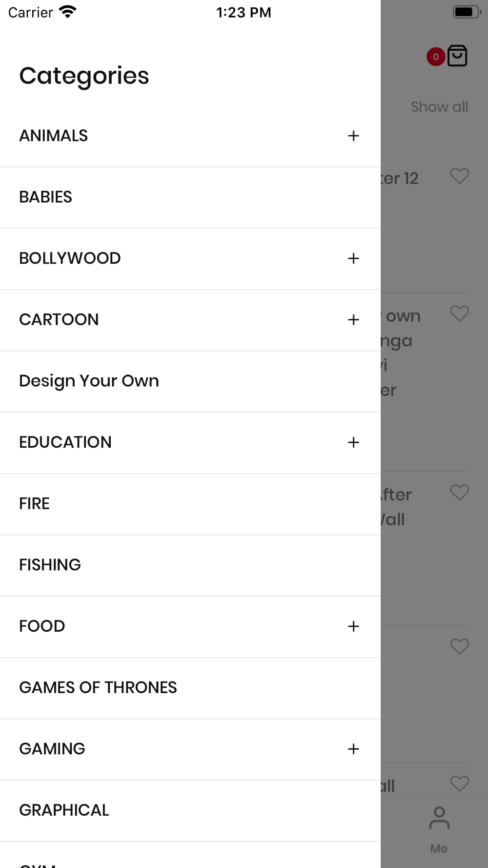Select the BABIES category
This screenshot has height=868, width=488.
click(190, 197)
